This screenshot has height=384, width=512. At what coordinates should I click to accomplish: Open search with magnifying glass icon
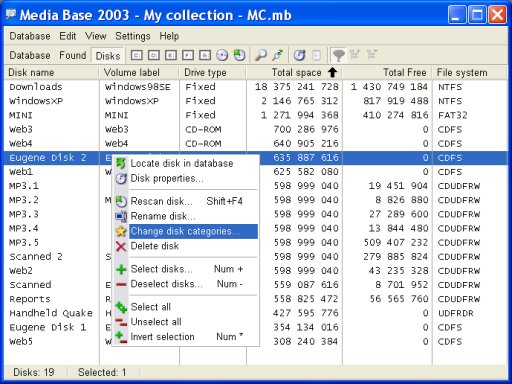pos(261,55)
